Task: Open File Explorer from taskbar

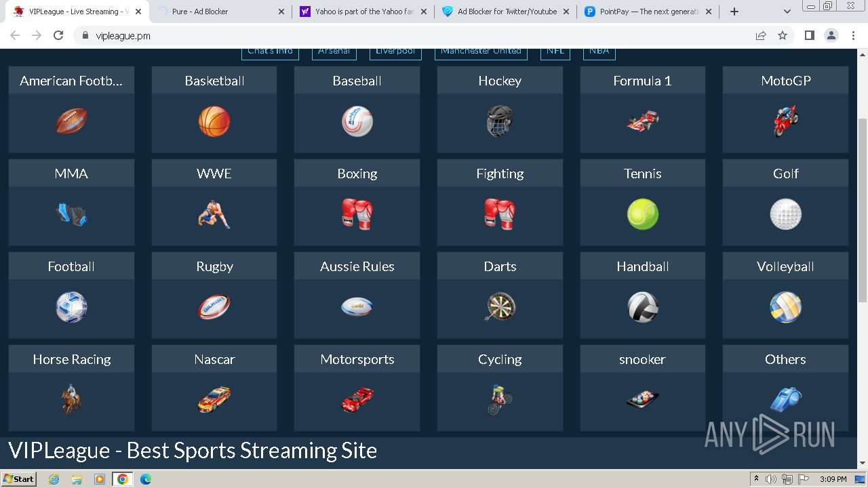Action: click(77, 479)
